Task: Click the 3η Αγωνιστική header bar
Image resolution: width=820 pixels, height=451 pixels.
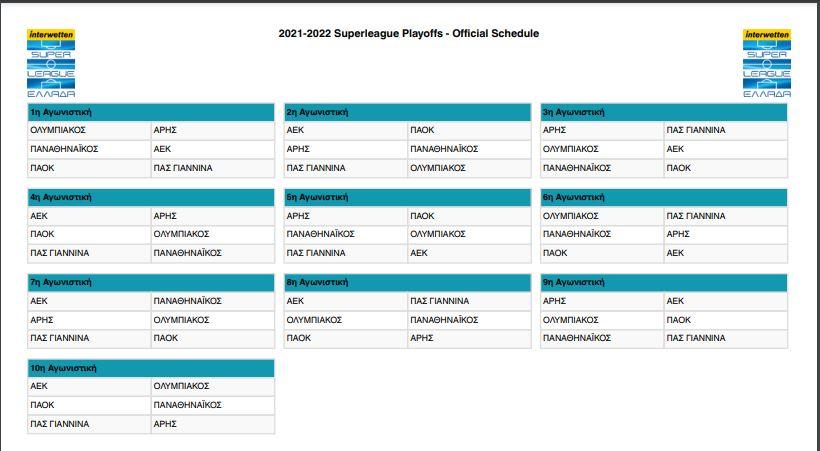Action: click(x=664, y=112)
